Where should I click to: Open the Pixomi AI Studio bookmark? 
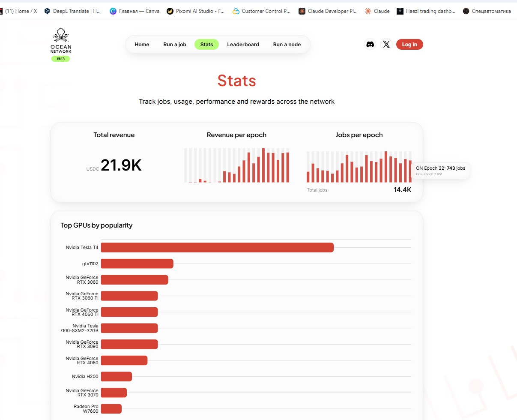[x=196, y=11]
